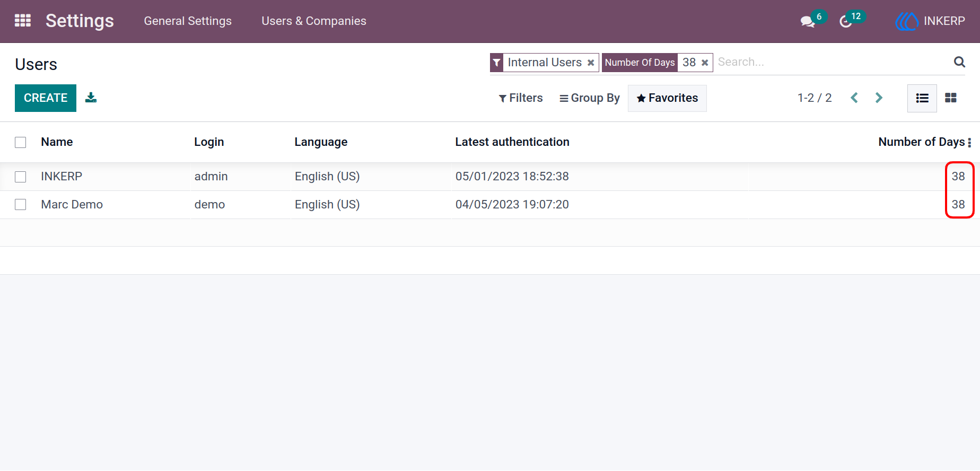980x471 pixels.
Task: Click the admin login cell
Action: [211, 177]
